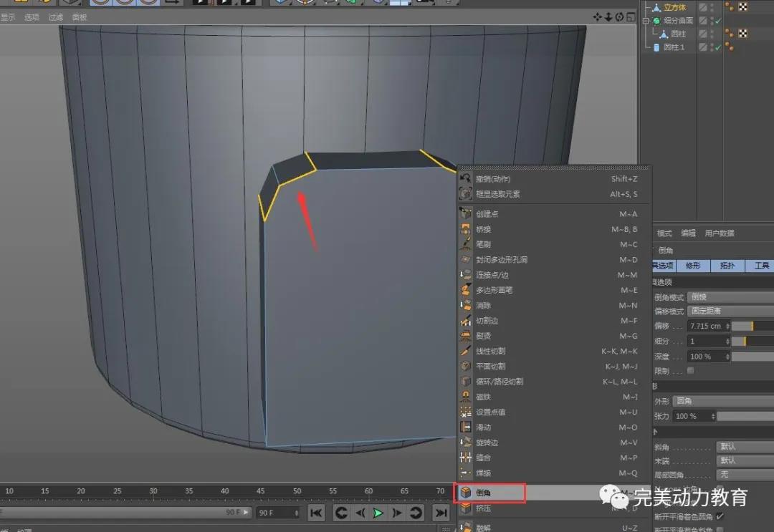The width and height of the screenshot is (774, 532).
Task: Open the 外形 dropdown showing 圆角
Action: click(x=722, y=401)
